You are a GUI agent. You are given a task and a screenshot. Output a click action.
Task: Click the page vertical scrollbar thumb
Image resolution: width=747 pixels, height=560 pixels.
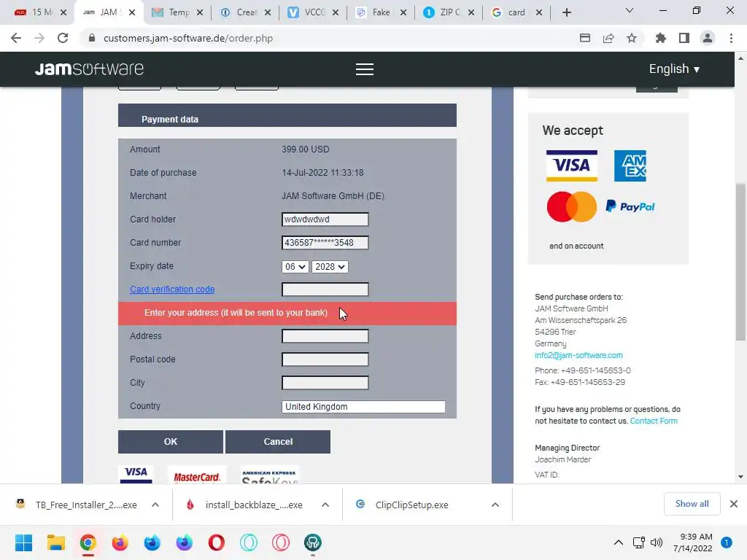pyautogui.click(x=740, y=262)
